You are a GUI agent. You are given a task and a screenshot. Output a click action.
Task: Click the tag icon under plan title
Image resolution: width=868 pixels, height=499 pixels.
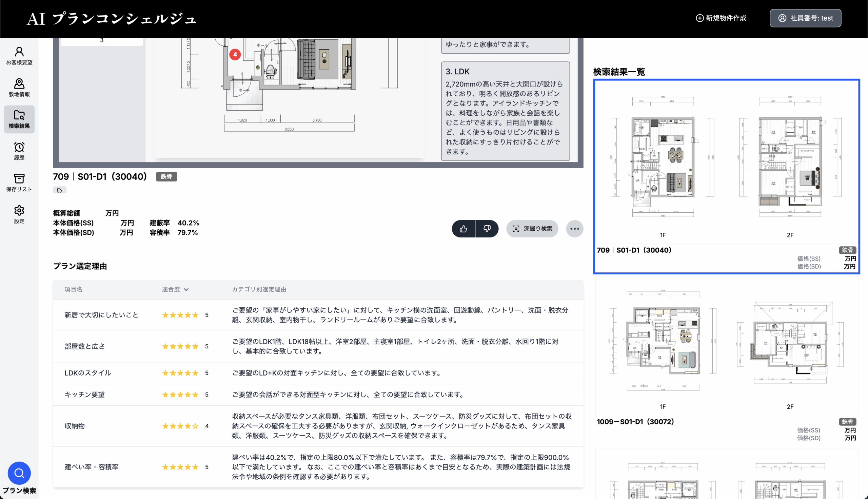(60, 191)
